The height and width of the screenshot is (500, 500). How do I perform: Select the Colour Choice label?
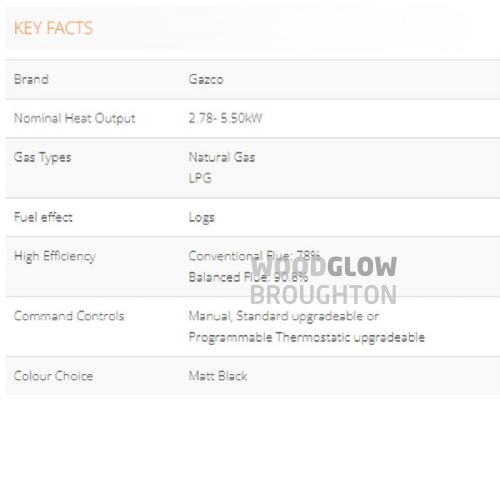(53, 376)
